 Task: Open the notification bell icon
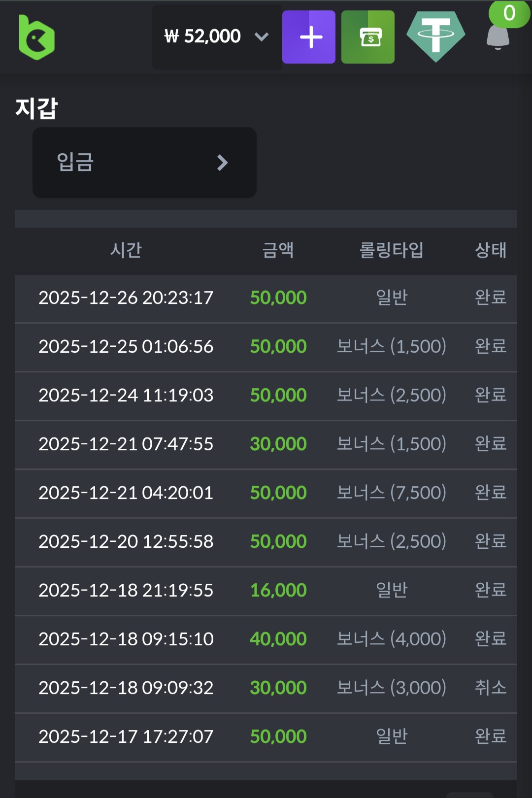(498, 39)
